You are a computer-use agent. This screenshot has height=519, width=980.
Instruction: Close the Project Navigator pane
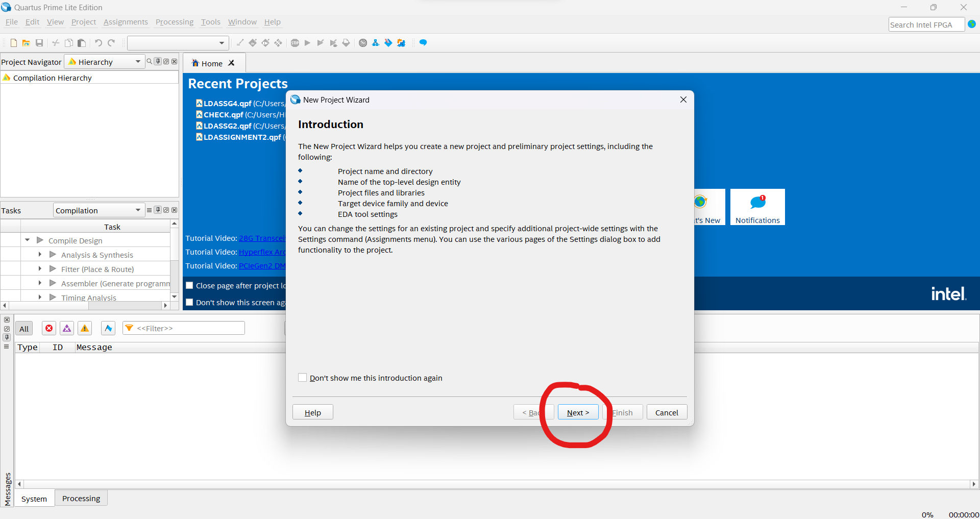[175, 61]
